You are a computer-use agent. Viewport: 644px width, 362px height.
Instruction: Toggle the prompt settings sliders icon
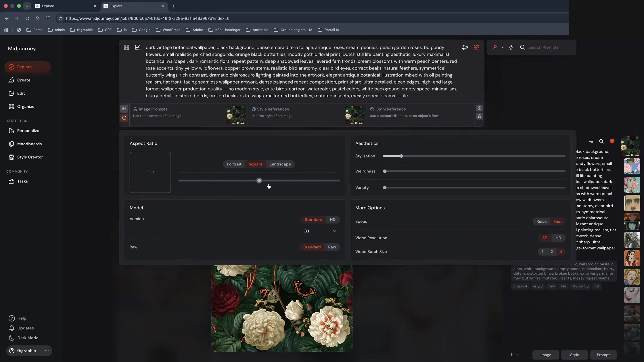tap(476, 48)
